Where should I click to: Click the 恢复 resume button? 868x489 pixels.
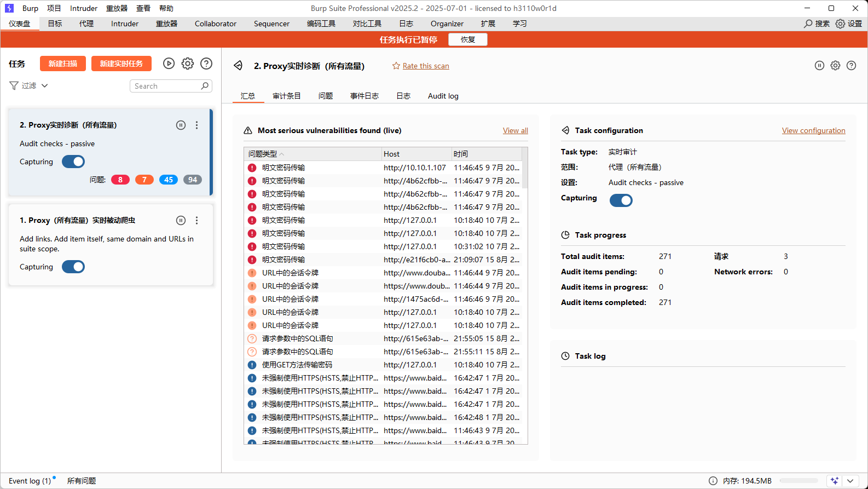coord(467,39)
